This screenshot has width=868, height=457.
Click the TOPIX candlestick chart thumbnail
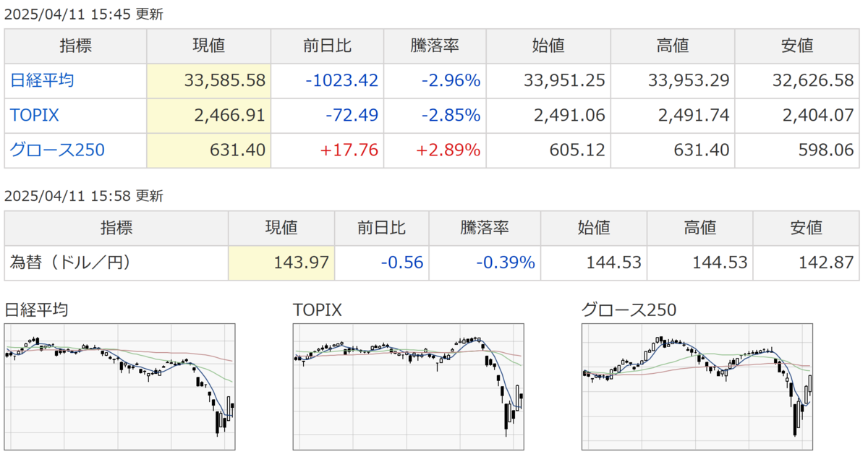click(409, 386)
